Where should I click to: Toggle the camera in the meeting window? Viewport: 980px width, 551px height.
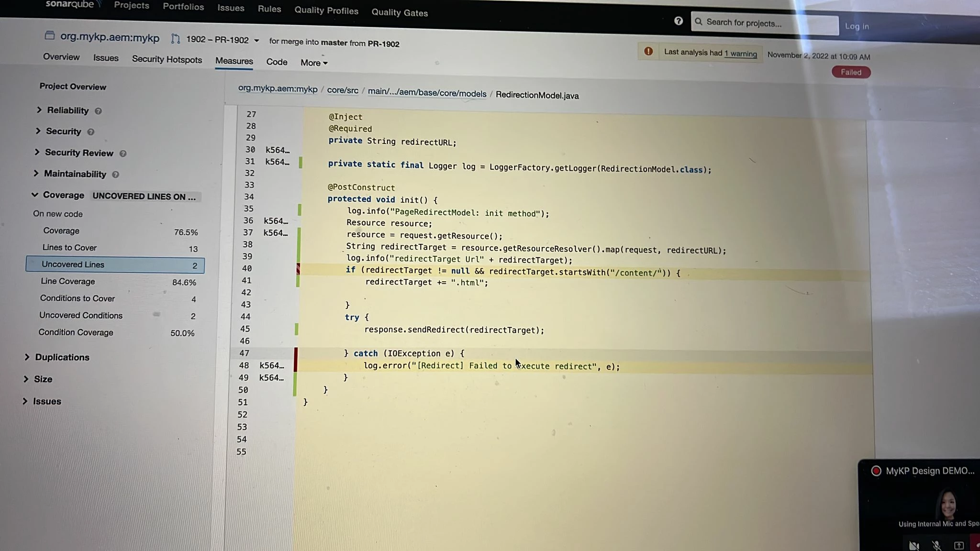914,546
